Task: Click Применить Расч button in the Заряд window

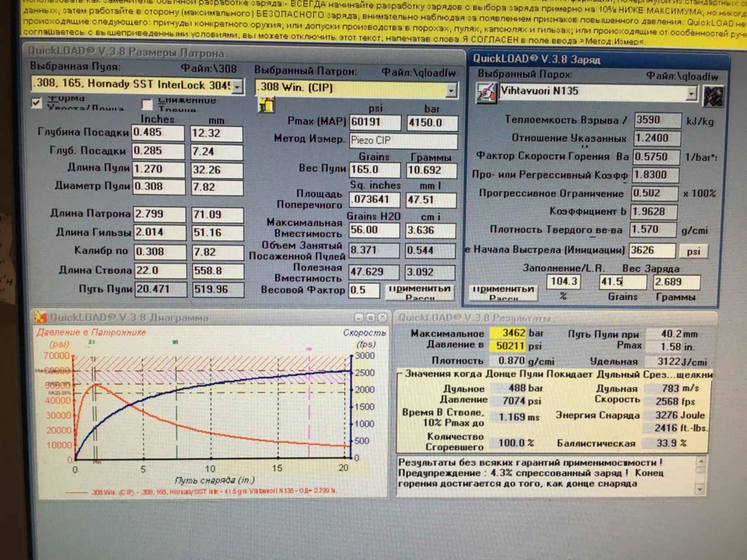Action: coord(504,292)
